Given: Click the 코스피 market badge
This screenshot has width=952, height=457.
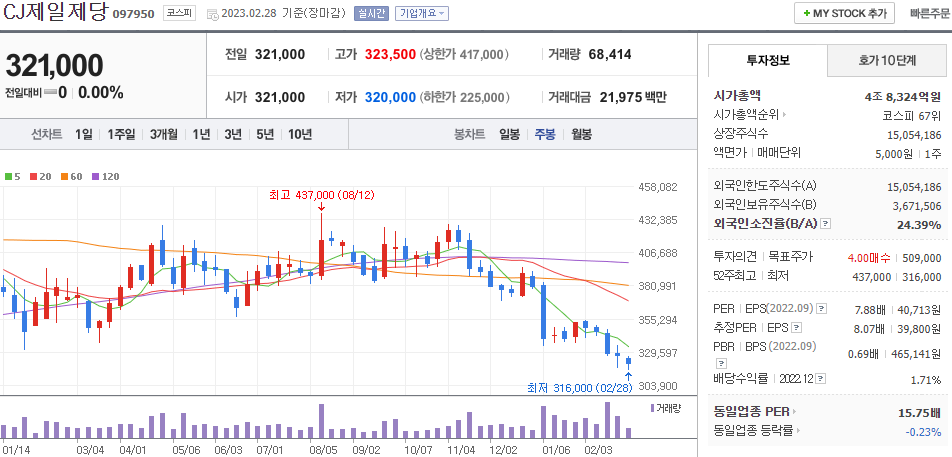Looking at the screenshot, I should tap(179, 13).
